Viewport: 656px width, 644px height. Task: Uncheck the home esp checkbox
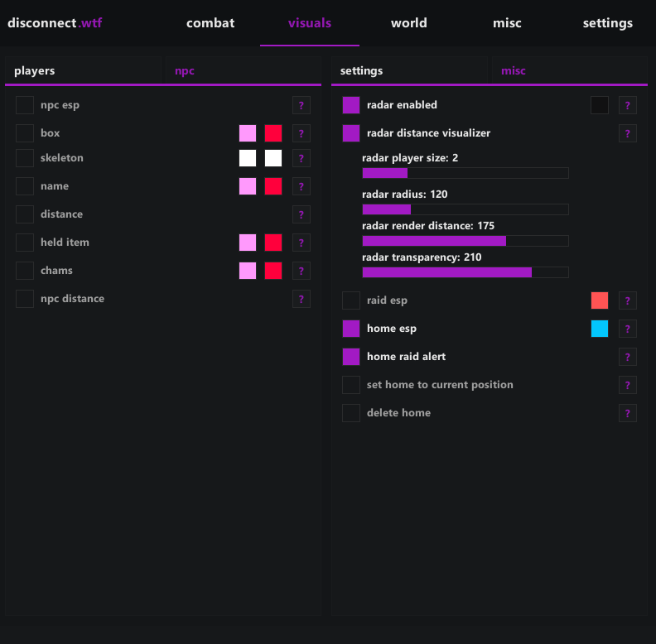351,329
